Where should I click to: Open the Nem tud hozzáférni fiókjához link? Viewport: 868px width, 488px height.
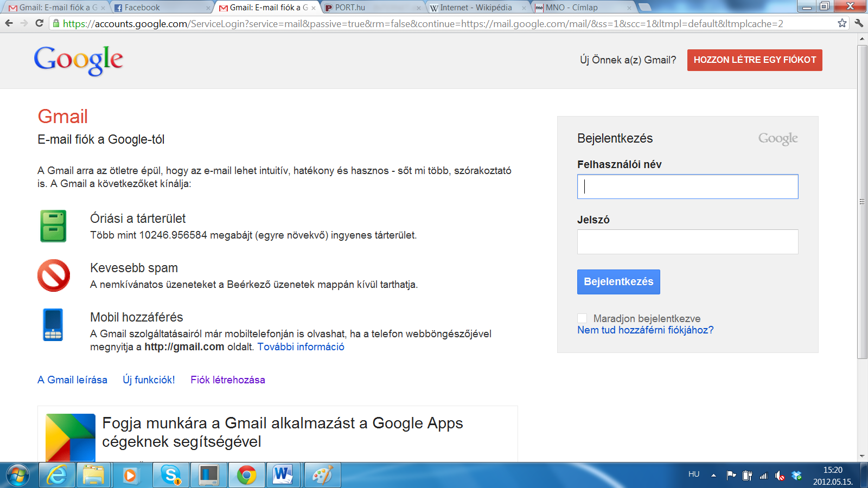pos(646,330)
